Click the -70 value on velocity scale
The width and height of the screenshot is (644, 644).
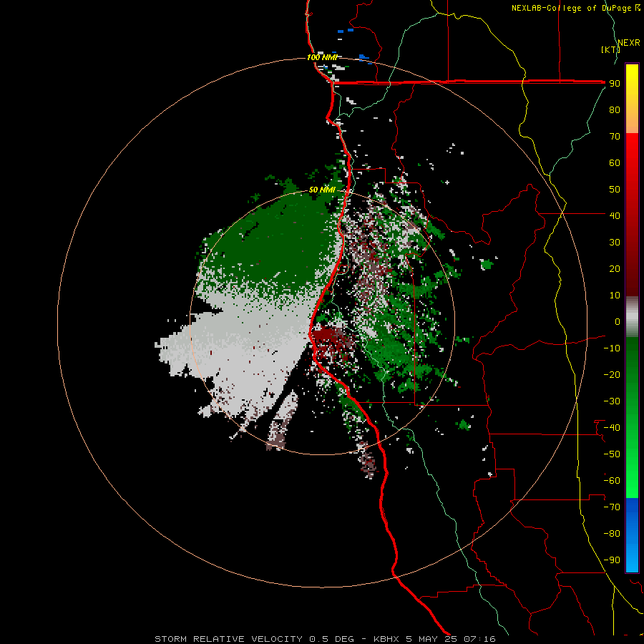pos(612,507)
